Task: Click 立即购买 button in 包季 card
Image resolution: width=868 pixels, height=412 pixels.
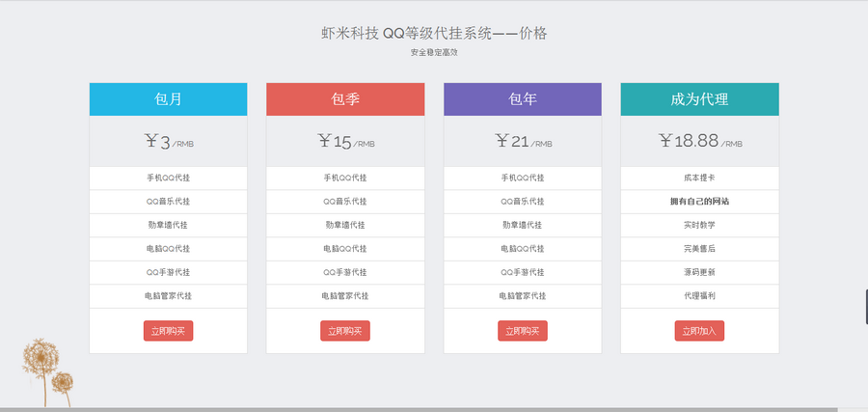Action: (x=345, y=331)
